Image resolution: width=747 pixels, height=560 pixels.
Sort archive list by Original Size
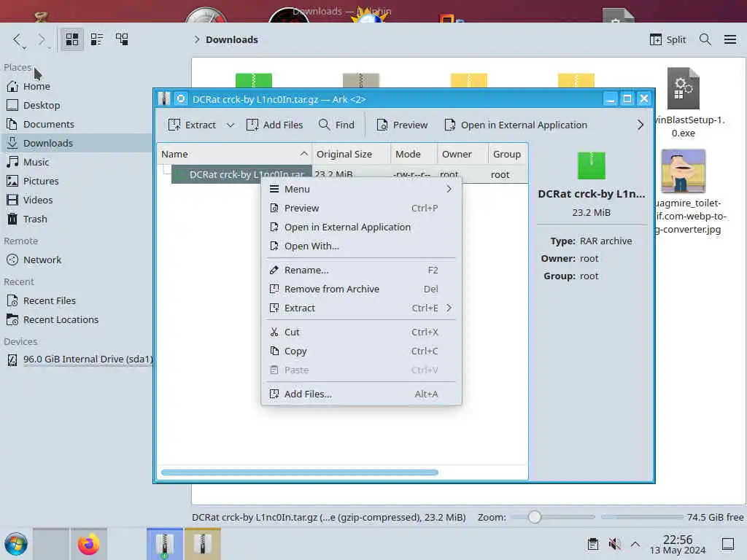coord(352,155)
